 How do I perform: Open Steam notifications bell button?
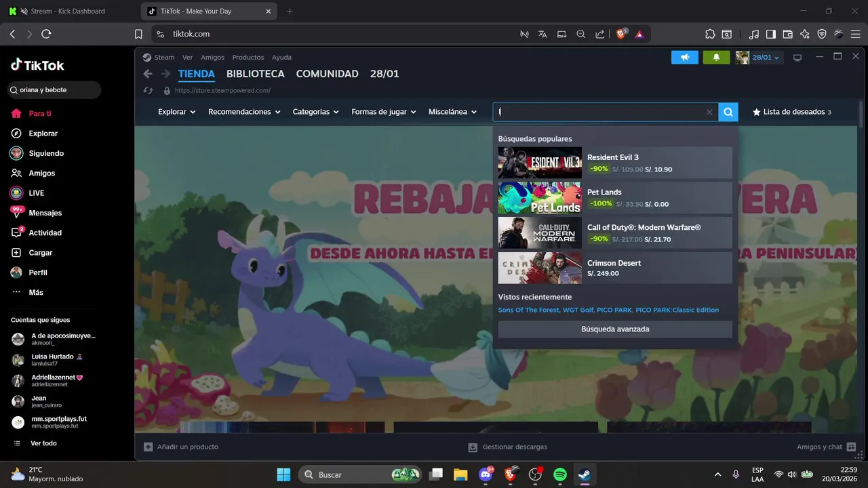point(717,58)
